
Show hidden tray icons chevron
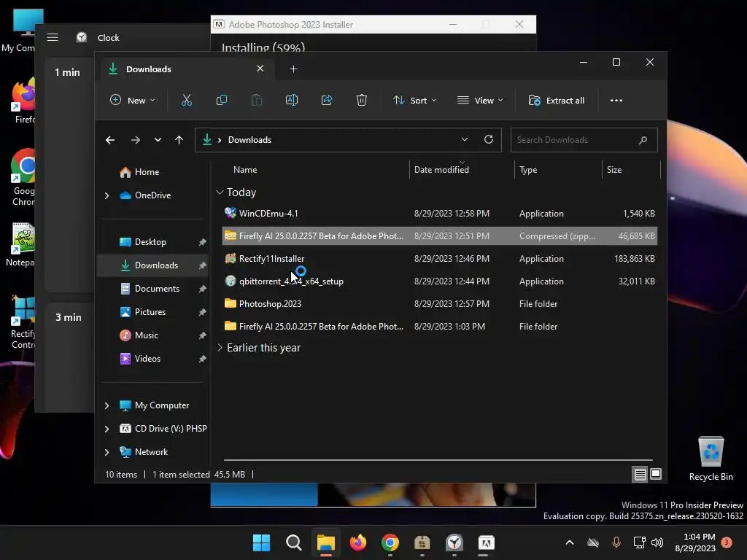tap(569, 542)
